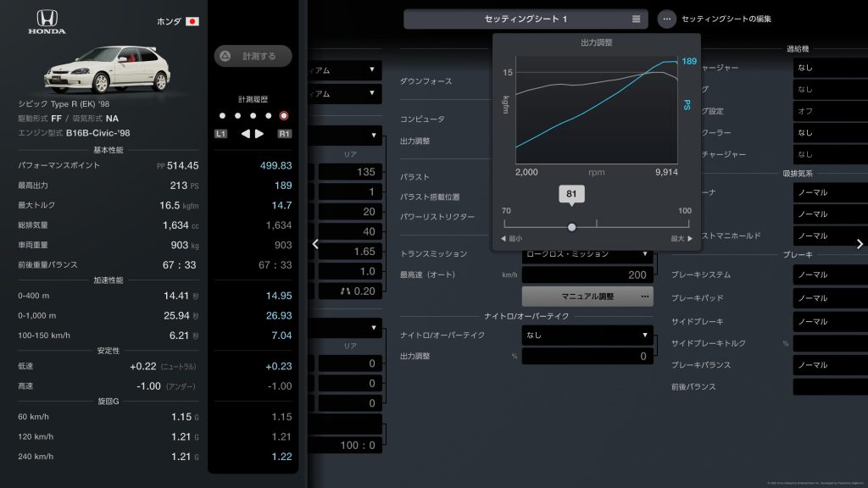Open the ブレーキバランス ノーマル dropdown
Screen dimensions: 868x488
click(831, 365)
